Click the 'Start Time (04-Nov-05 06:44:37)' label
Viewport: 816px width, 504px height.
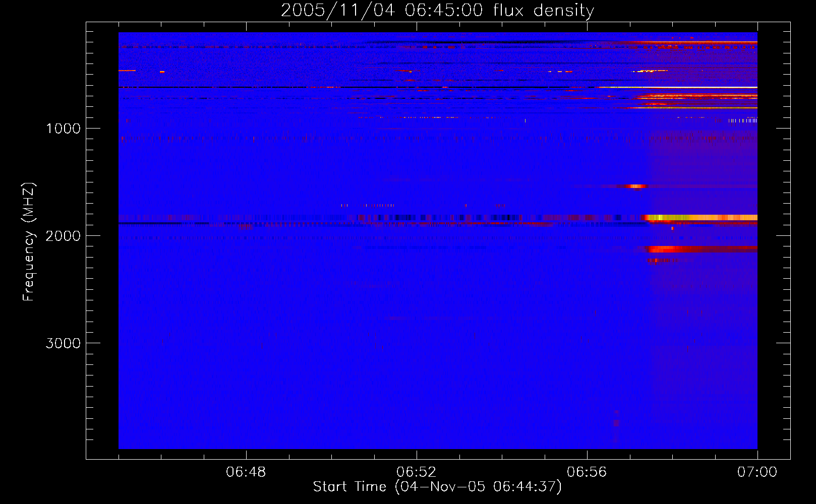437,487
